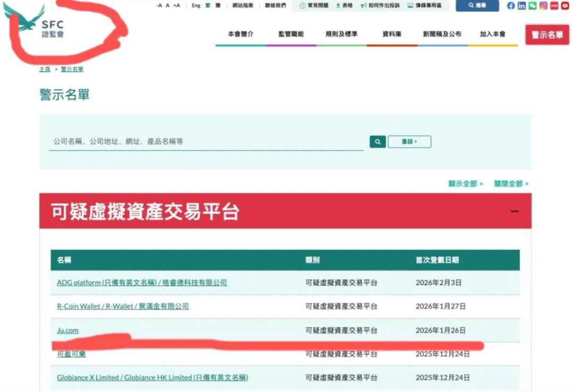Open 表格 forms link

[x=344, y=5]
